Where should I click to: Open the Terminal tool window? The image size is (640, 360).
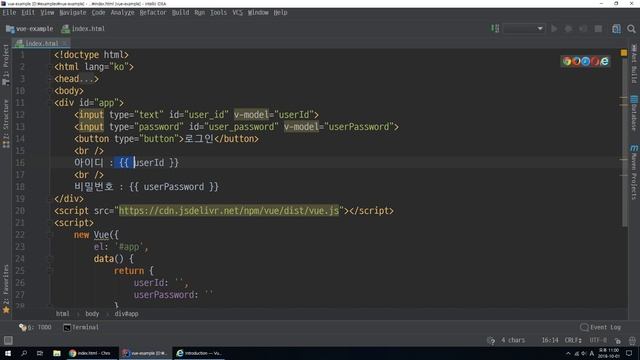[81, 327]
